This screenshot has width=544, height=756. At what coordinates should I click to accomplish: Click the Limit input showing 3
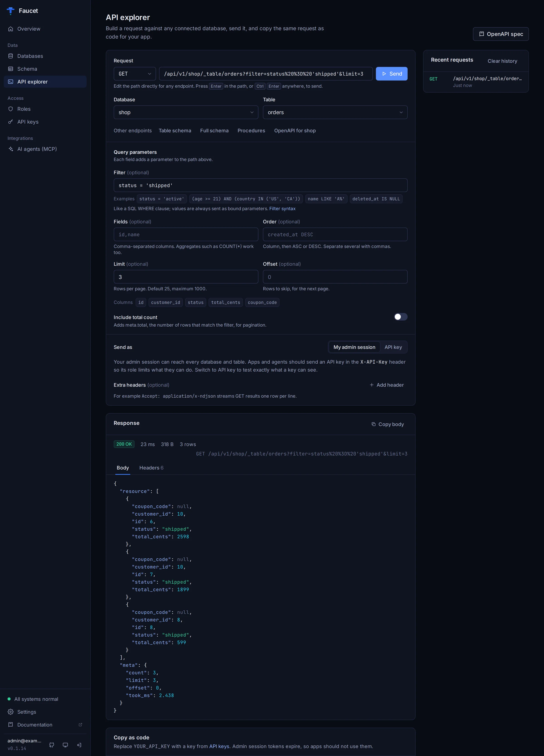tap(186, 277)
